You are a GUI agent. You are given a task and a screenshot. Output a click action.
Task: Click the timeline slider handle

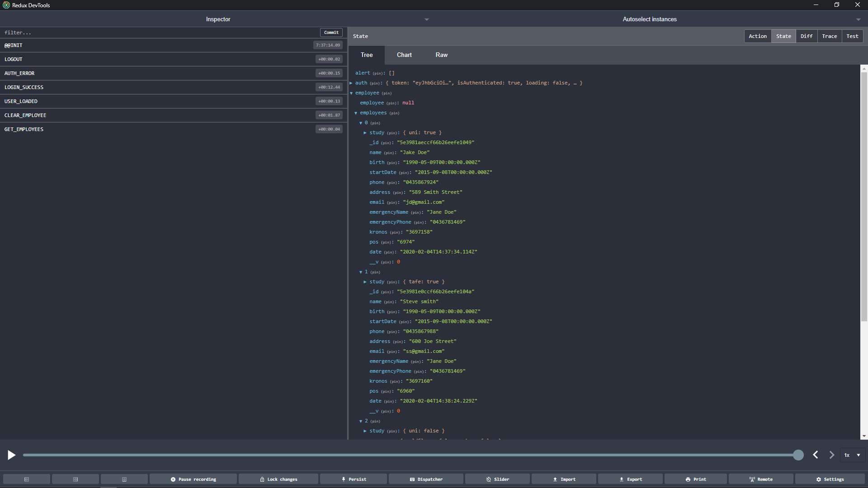tap(798, 455)
